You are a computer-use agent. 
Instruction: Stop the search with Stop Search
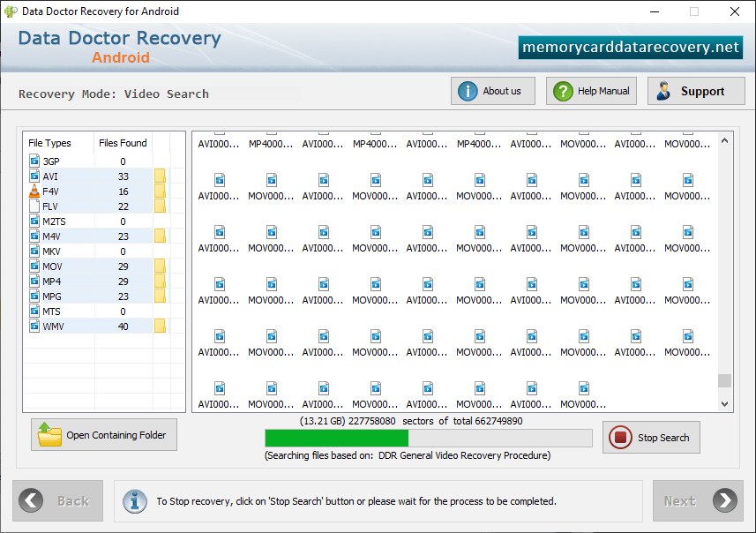[651, 438]
